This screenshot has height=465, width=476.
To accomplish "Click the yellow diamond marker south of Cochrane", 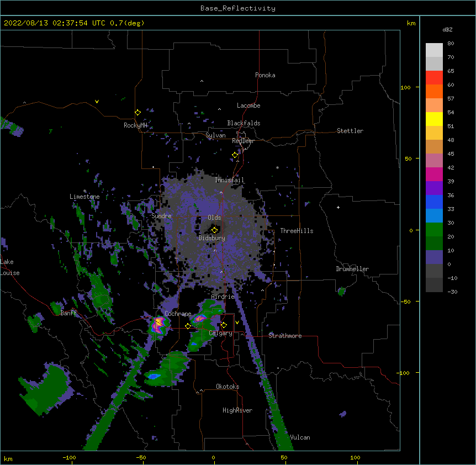I will coord(188,326).
